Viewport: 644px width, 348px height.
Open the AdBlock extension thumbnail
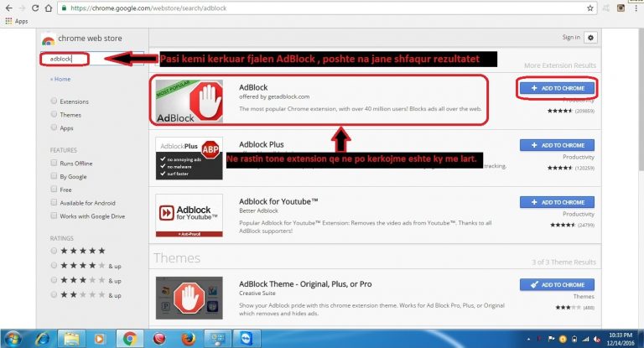(189, 101)
